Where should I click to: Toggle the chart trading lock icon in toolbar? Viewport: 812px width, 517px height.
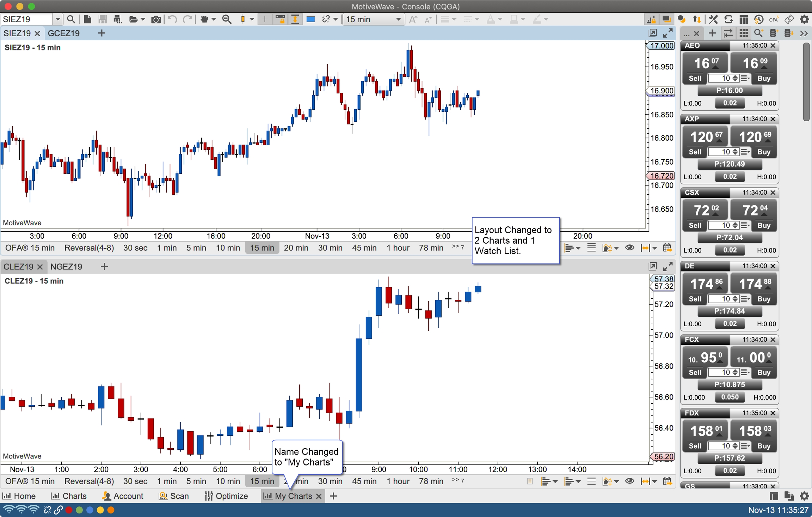point(651,19)
